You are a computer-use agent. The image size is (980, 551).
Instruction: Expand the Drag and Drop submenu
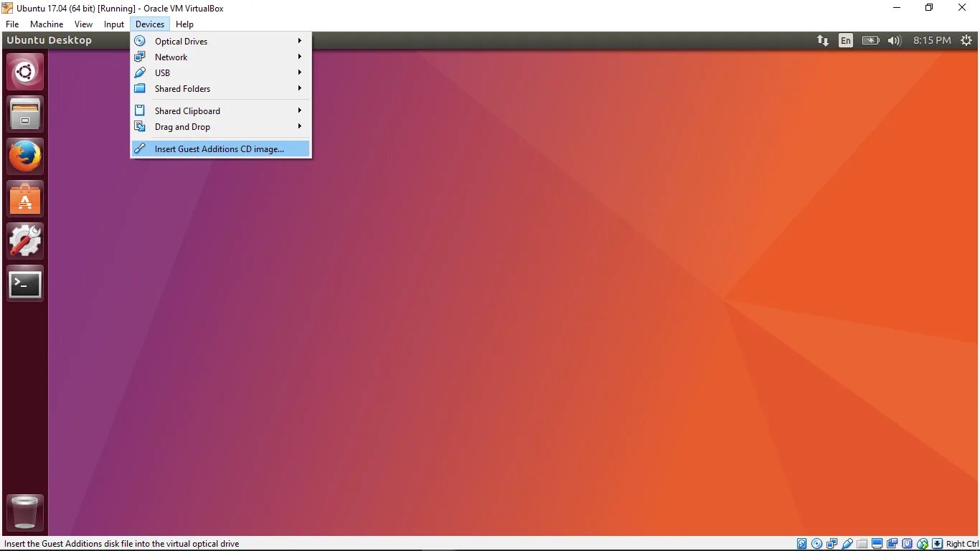pyautogui.click(x=221, y=127)
